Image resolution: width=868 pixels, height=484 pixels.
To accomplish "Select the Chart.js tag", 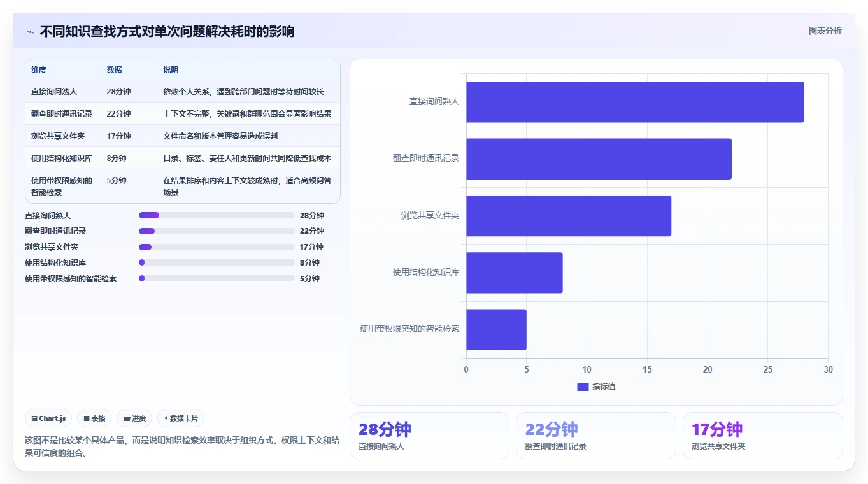I will coord(48,418).
